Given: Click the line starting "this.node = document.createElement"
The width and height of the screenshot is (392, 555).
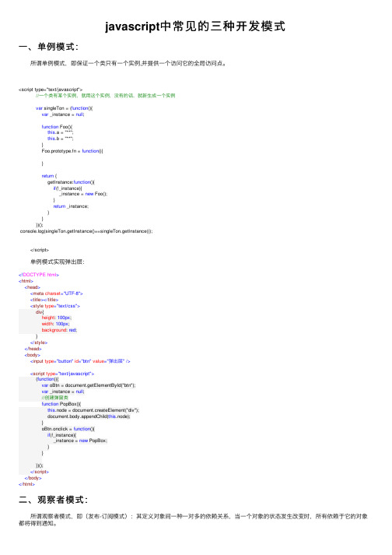Looking at the screenshot, I should (93, 410).
